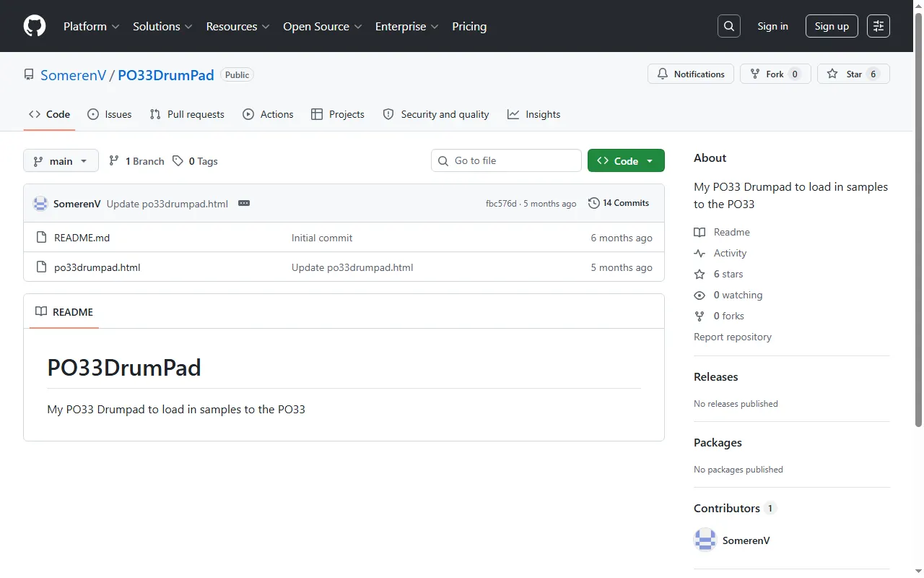Screen dimensions: 924x578
Task: Focus the Go to file search field
Action: point(506,160)
